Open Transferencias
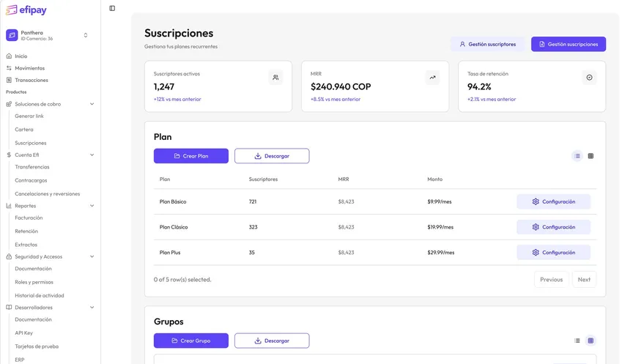The image size is (633, 364). (32, 167)
